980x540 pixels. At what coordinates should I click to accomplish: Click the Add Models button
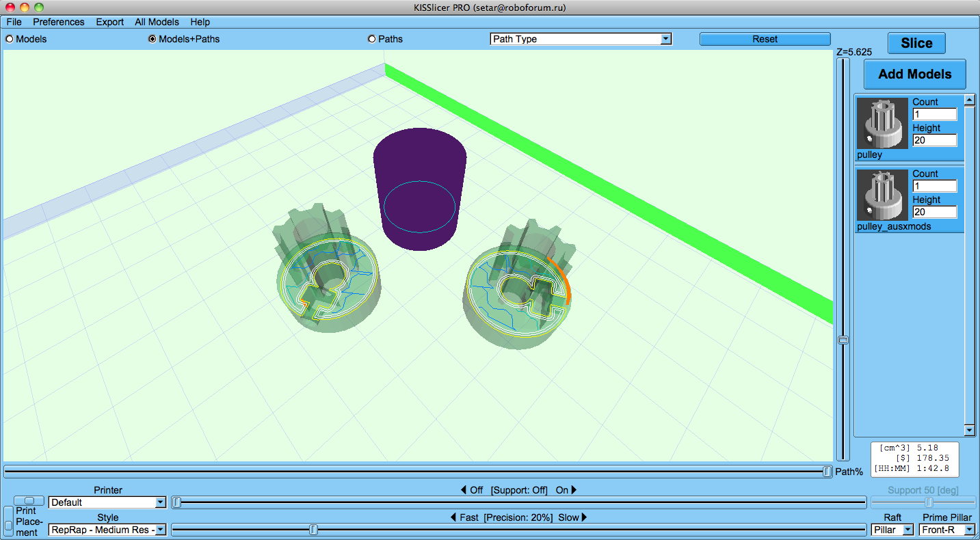914,74
